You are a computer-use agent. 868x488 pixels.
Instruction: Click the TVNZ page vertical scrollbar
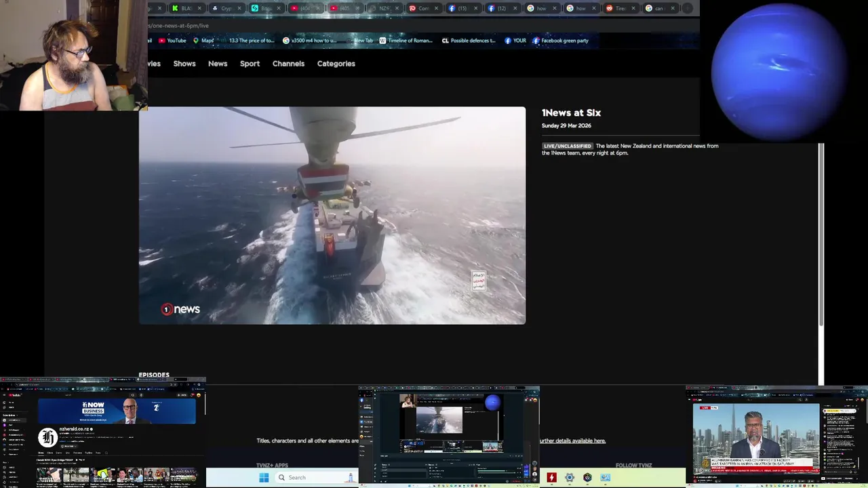821,234
